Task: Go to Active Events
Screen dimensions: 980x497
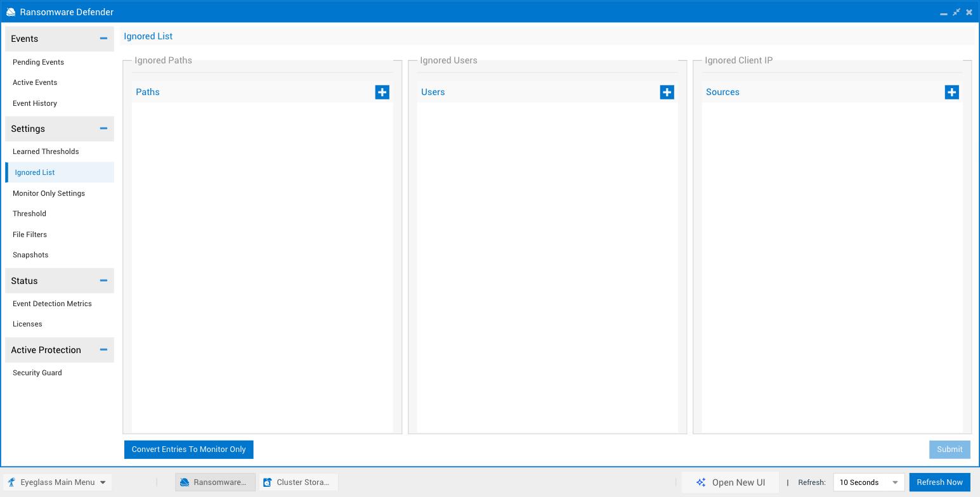Action: (x=35, y=82)
